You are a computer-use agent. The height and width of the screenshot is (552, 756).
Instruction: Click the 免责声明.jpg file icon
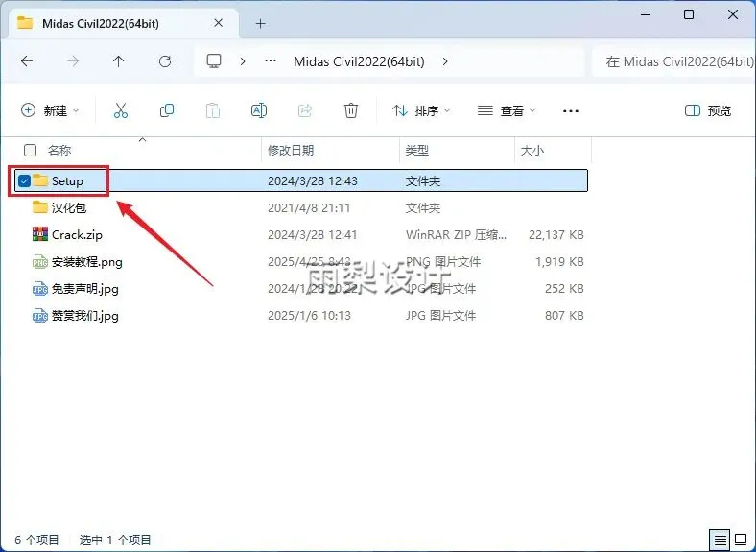point(40,289)
